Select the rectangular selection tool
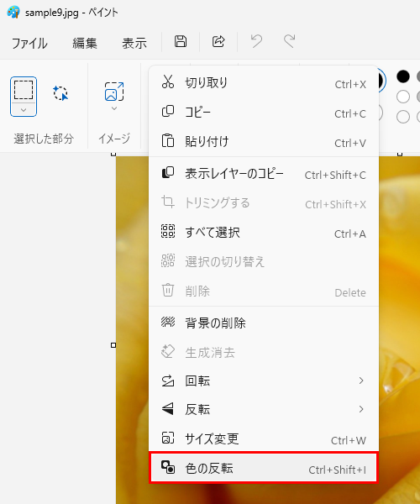 click(24, 90)
